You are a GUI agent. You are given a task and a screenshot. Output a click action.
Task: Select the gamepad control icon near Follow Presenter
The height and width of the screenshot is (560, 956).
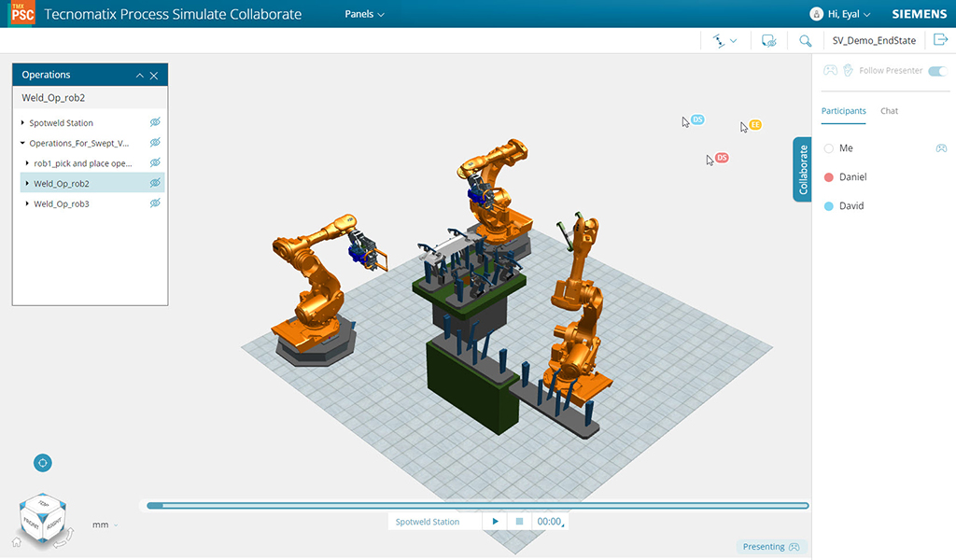tap(829, 70)
